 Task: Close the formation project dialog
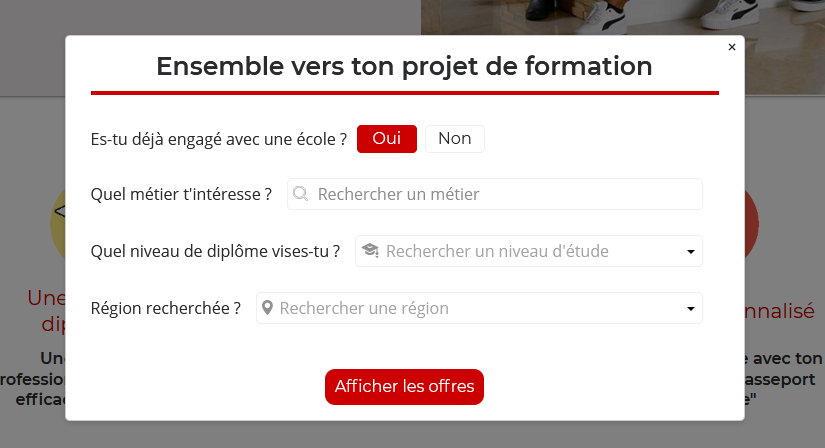pyautogui.click(x=732, y=47)
